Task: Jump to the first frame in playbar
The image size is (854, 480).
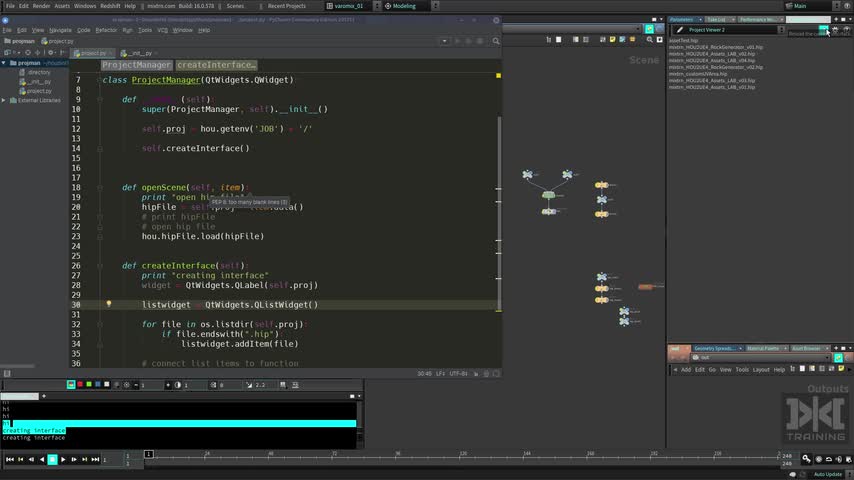Action: [x=10, y=460]
